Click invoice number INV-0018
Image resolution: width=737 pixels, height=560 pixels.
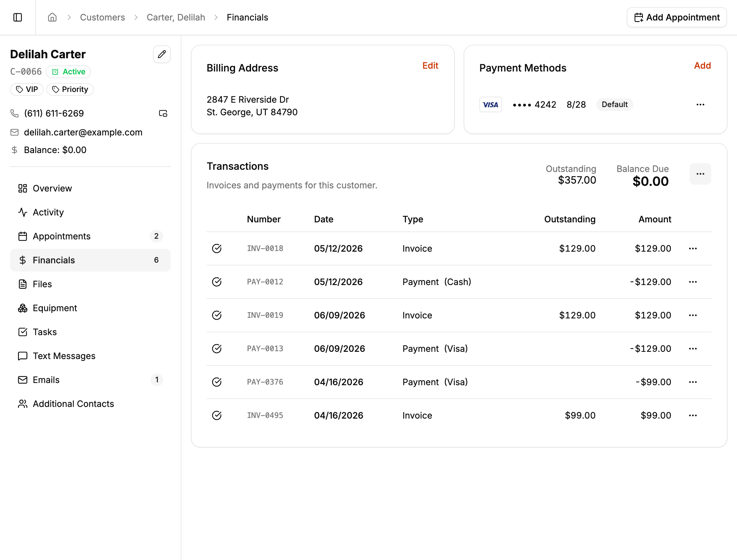pyautogui.click(x=265, y=249)
